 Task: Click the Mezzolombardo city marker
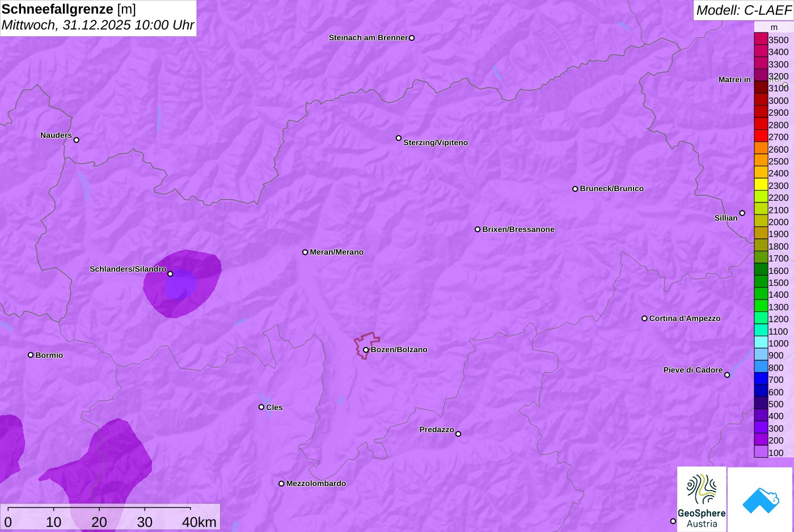[281, 484]
